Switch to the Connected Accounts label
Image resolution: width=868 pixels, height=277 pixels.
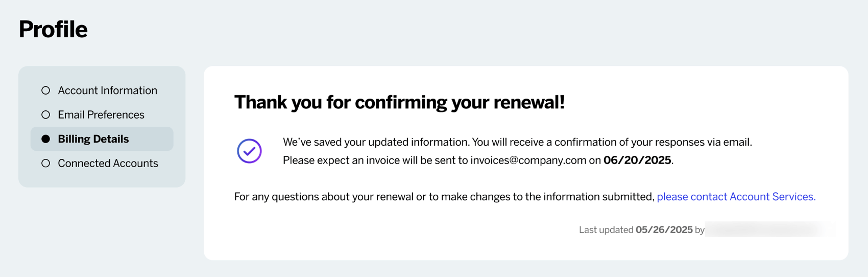coord(108,164)
